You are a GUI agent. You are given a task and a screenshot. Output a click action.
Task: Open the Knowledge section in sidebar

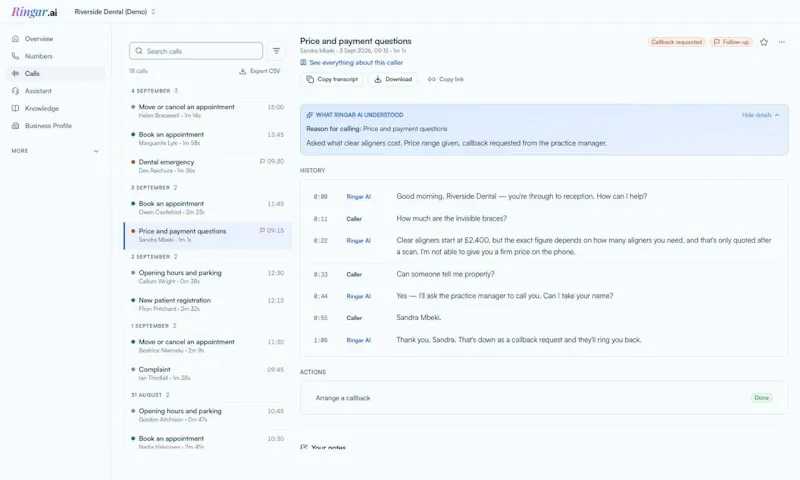[56, 108]
